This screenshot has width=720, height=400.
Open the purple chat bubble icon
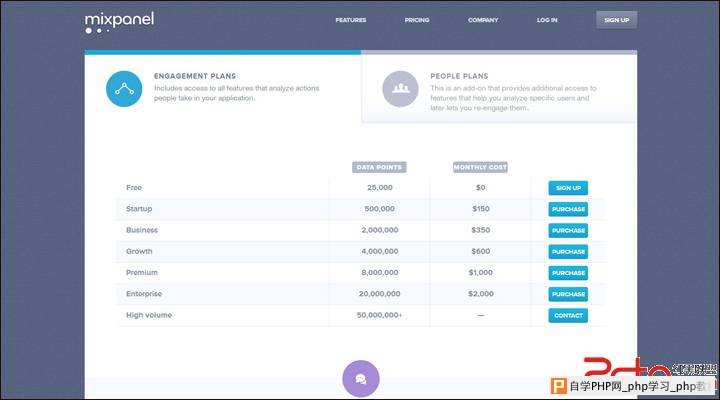pyautogui.click(x=361, y=378)
